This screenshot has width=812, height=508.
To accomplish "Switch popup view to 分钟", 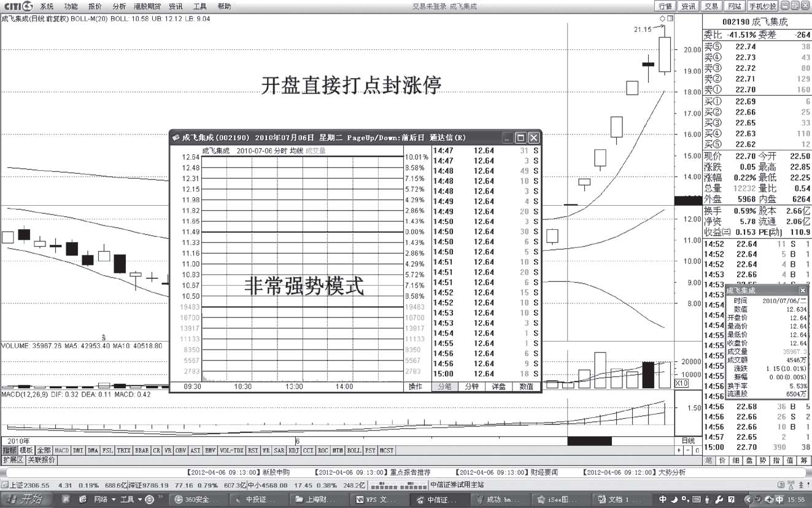I will (x=471, y=387).
